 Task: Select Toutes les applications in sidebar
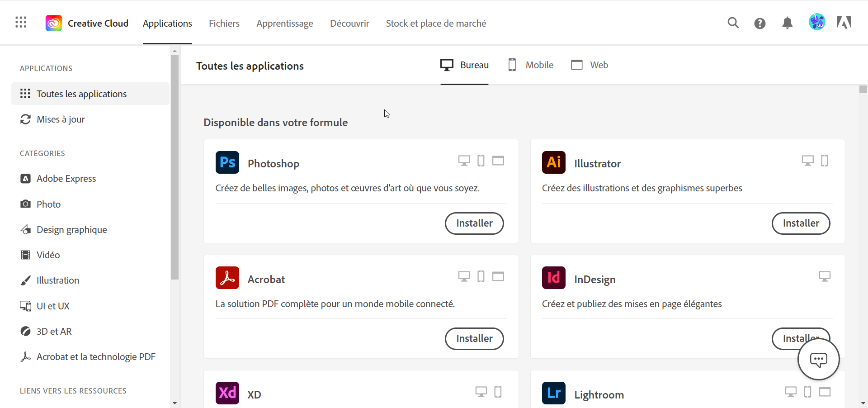(x=90, y=94)
